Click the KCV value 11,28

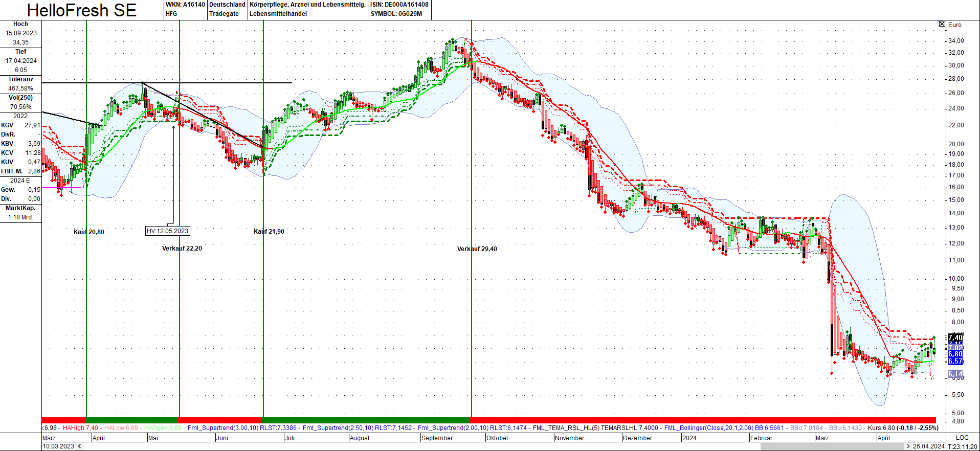pos(33,153)
